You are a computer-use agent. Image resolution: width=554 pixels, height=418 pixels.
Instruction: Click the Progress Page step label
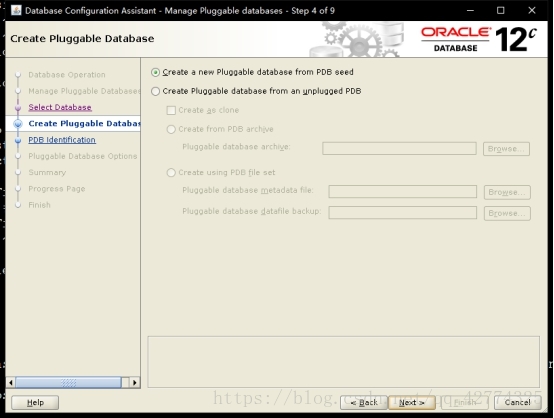tap(57, 189)
